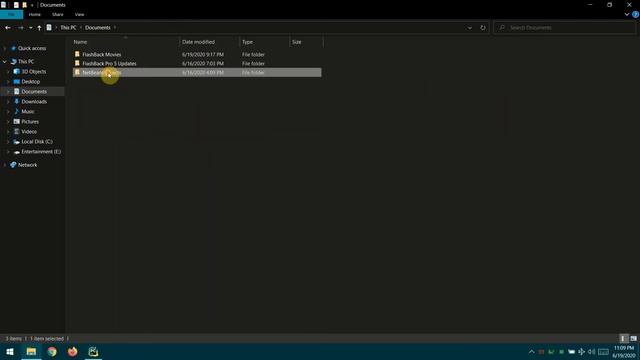Open the Share ribbon tab
Image resolution: width=640 pixels, height=360 pixels.
coord(58,14)
